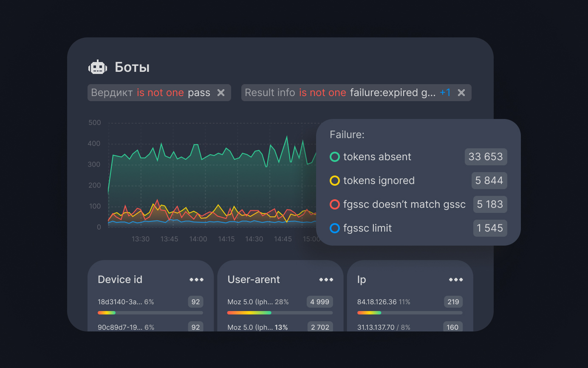Click the blue circle icon for fgssc limit
This screenshot has height=368, width=588.
pos(334,228)
